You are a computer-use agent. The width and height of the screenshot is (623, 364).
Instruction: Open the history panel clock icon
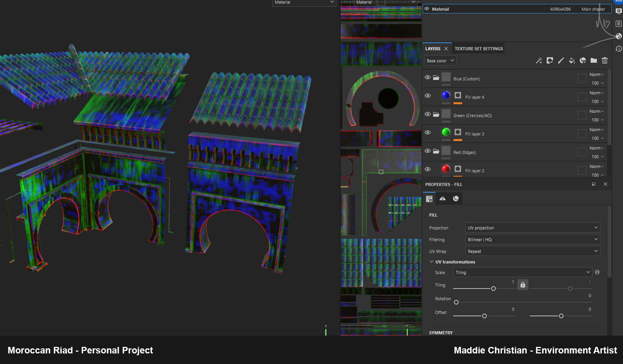point(619,49)
